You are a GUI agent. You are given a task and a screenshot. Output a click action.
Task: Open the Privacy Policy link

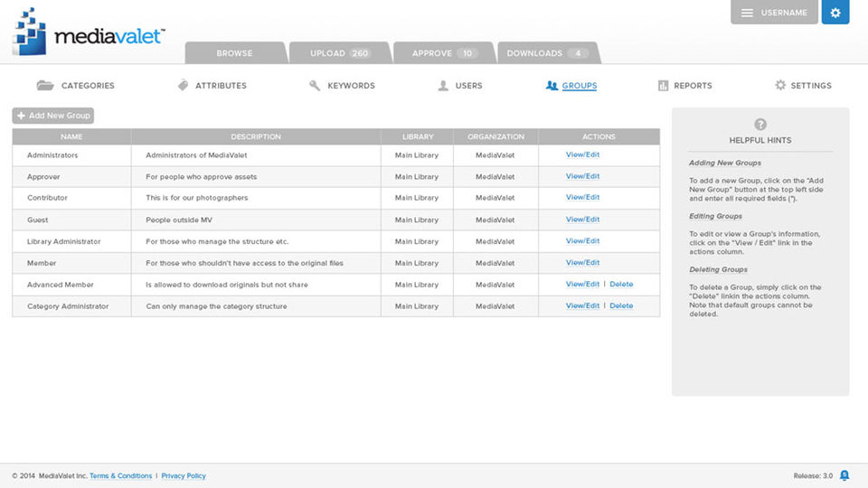tap(184, 476)
